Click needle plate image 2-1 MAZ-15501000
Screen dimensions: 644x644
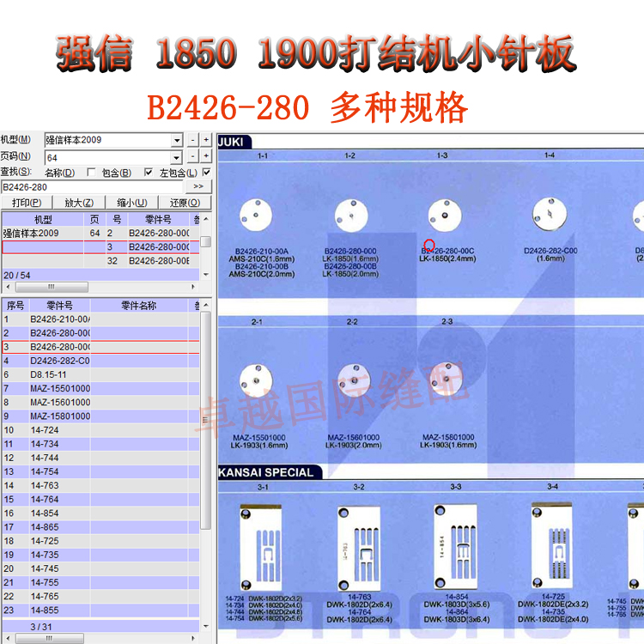click(256, 380)
